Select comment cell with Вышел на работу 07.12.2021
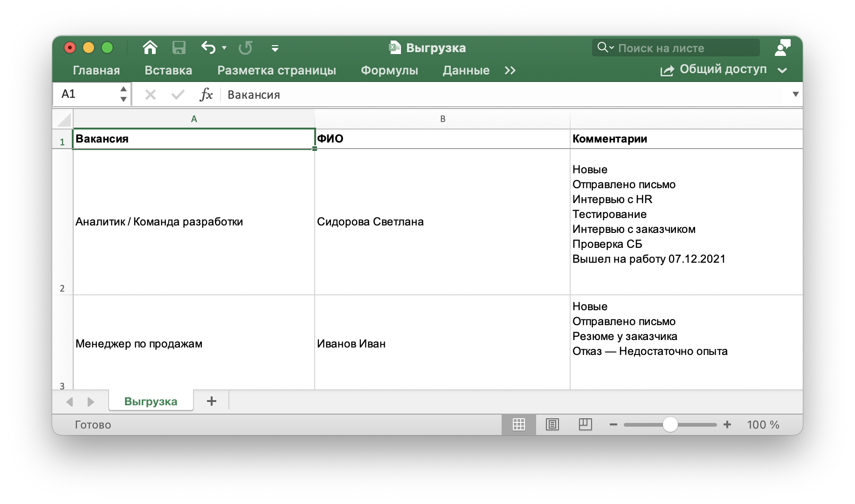The image size is (855, 504). point(686,222)
